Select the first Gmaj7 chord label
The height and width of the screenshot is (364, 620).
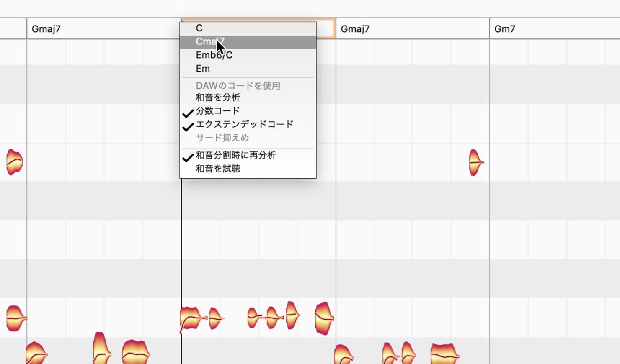[46, 29]
